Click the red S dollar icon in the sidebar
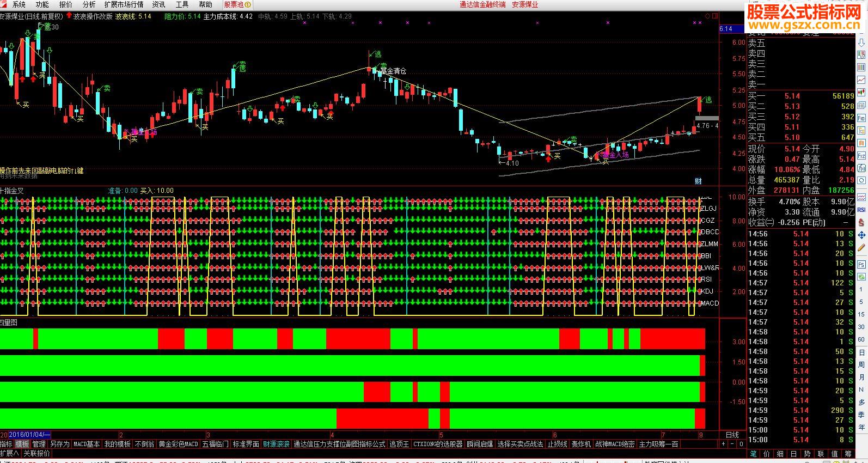The height and width of the screenshot is (463, 868). pyautogui.click(x=861, y=222)
